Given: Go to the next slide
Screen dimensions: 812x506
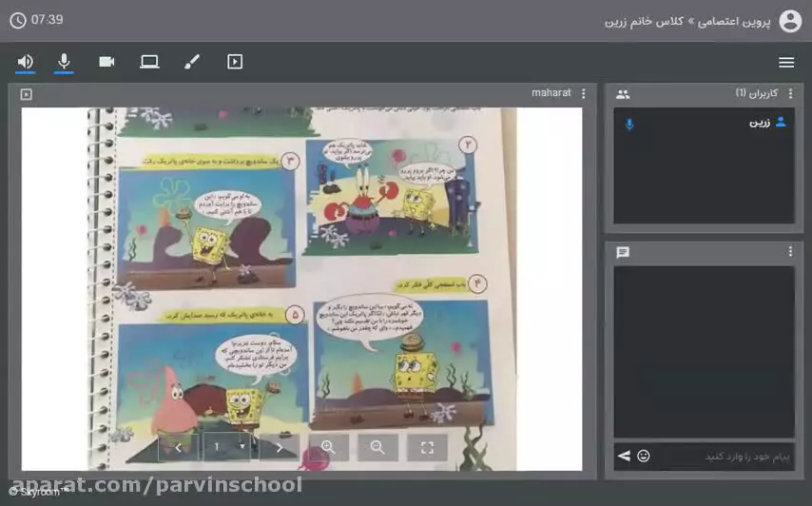Looking at the screenshot, I should click(x=280, y=447).
